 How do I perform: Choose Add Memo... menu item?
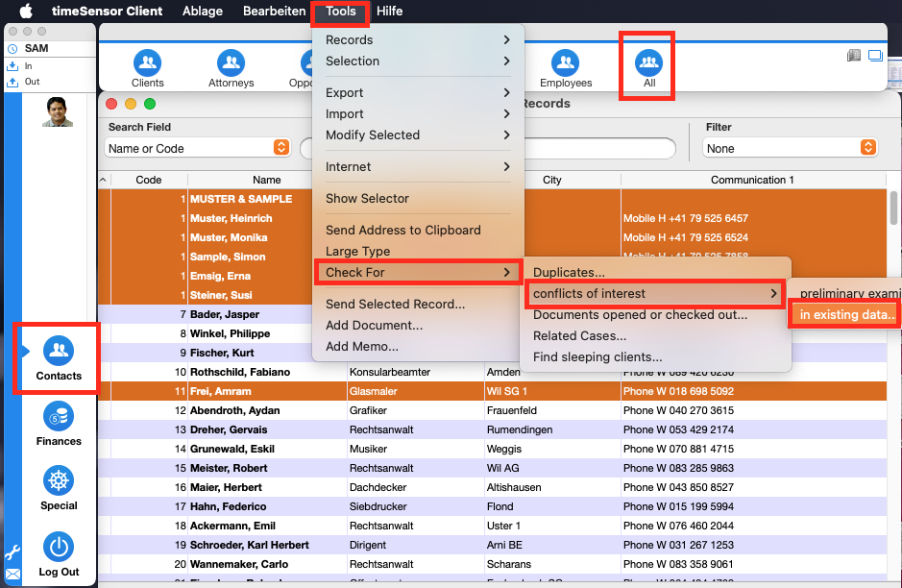418,346
